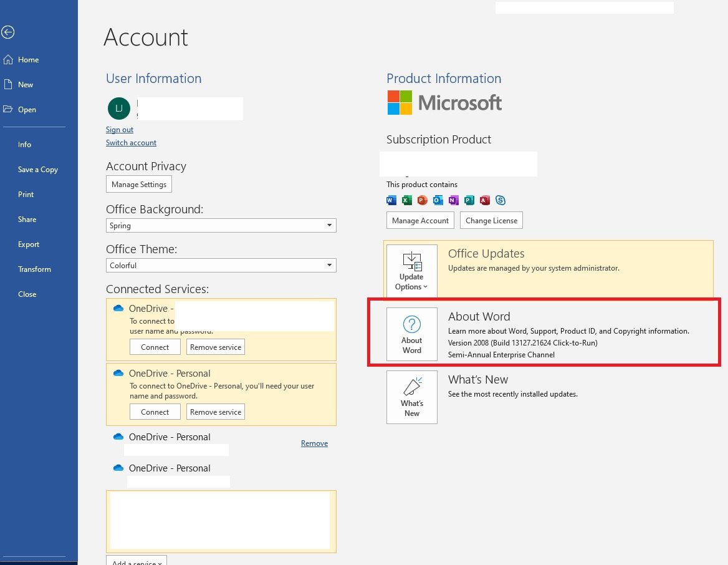The height and width of the screenshot is (565, 728).
Task: Open the Add a service dropdown
Action: (x=136, y=561)
